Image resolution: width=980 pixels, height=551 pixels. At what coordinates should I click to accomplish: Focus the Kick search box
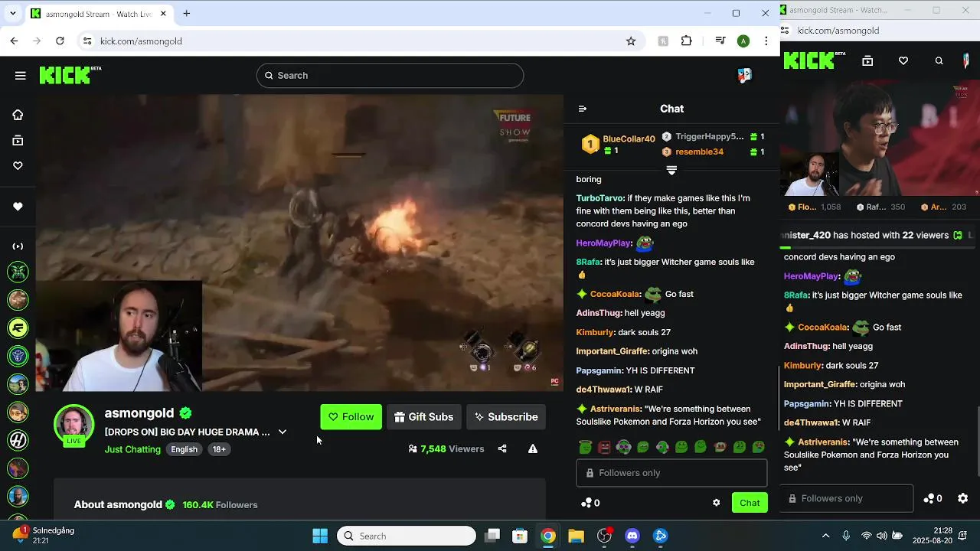click(390, 75)
